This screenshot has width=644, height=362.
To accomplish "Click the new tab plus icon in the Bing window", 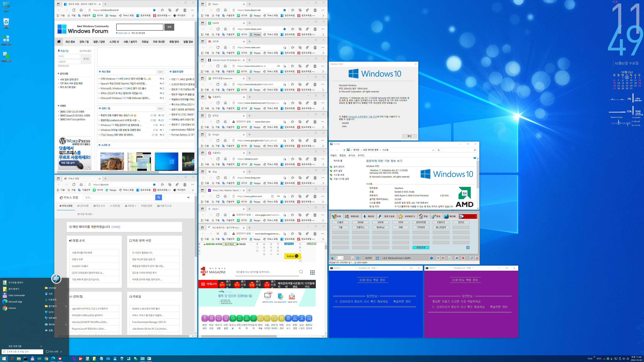I will click(250, 172).
